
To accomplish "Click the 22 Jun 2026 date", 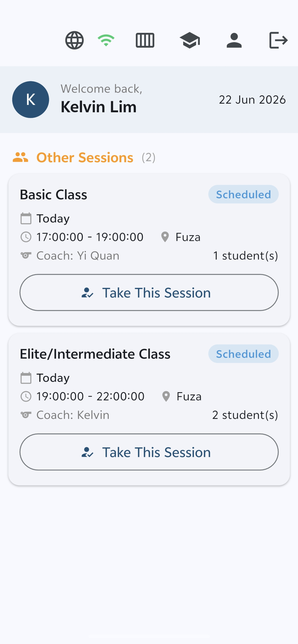I will pos(252,100).
